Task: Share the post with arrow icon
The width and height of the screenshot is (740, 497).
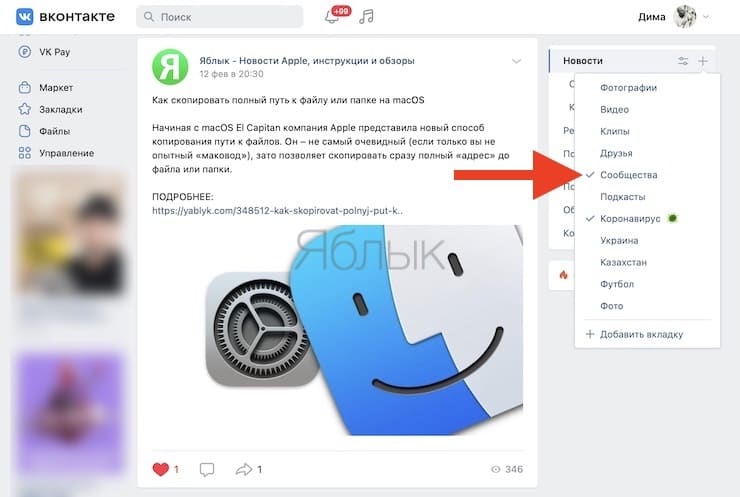Action: 244,469
